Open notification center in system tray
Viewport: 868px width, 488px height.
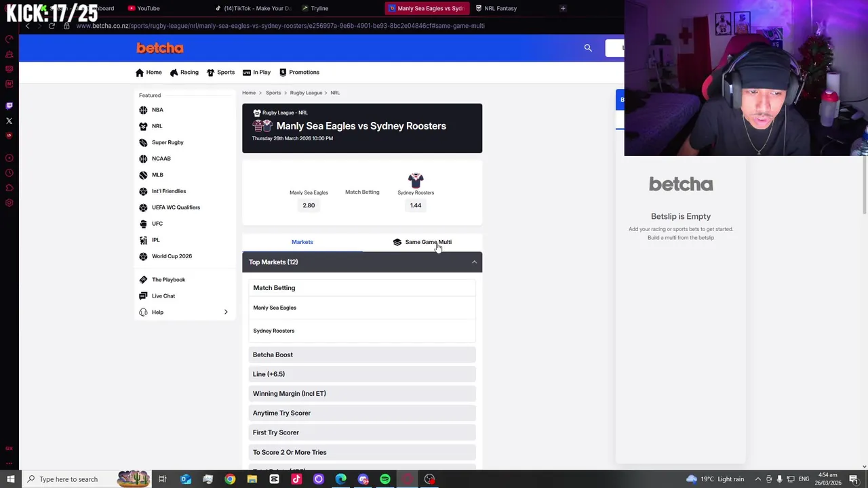(853, 479)
